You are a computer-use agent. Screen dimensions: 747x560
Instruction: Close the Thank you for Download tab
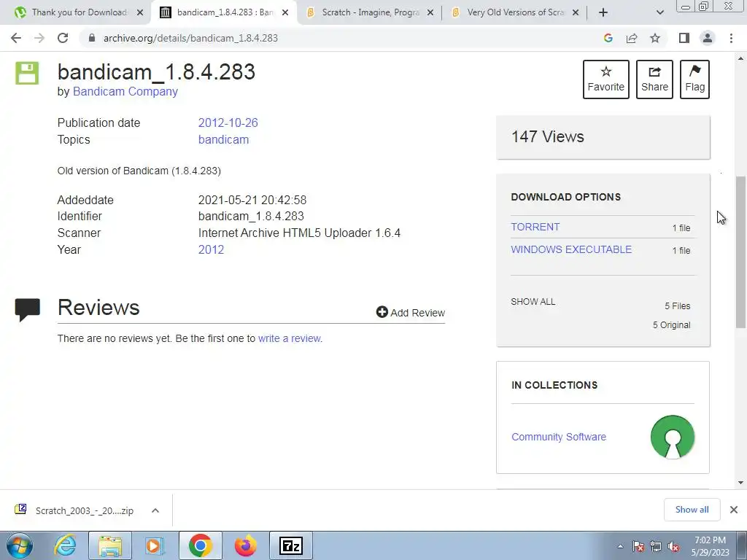tap(140, 12)
